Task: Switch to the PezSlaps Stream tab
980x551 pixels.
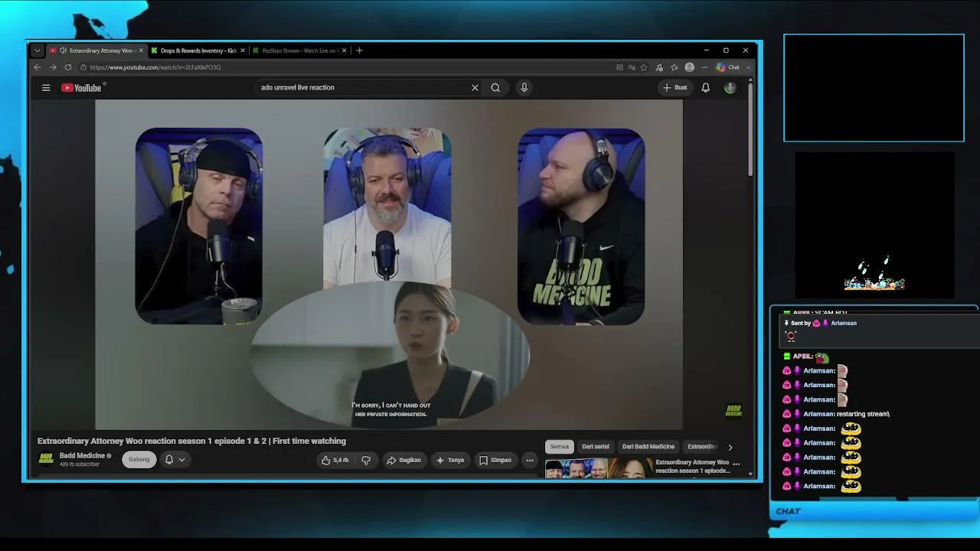Action: tap(300, 51)
